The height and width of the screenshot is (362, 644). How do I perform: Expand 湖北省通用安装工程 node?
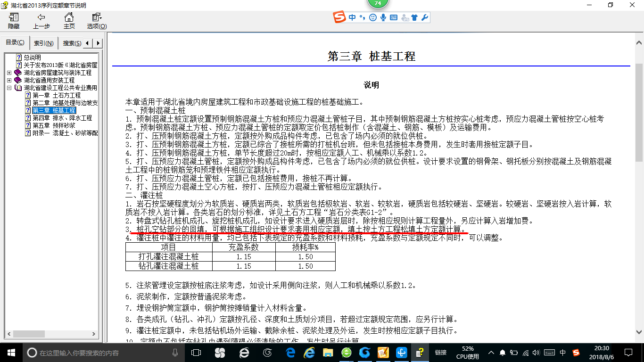(x=9, y=80)
